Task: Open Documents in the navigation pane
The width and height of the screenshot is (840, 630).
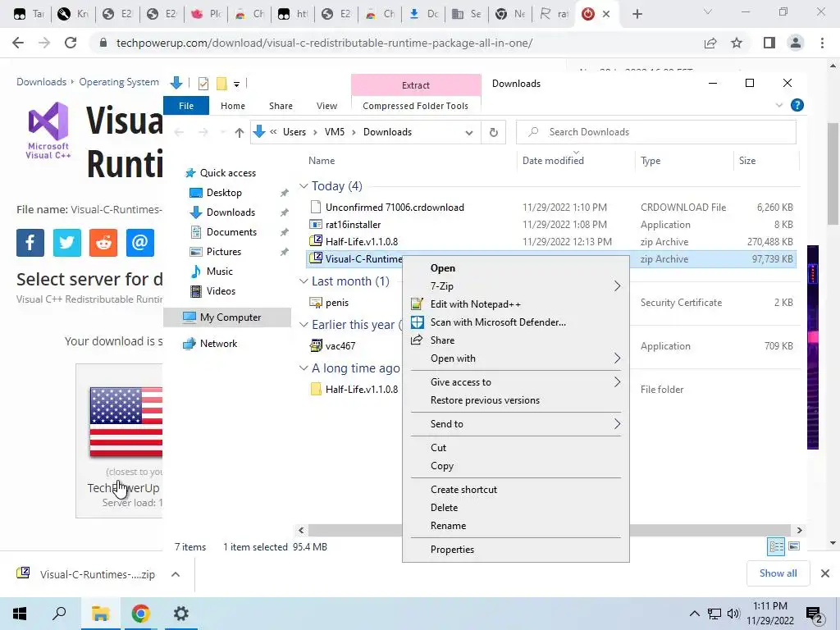Action: 231,232
